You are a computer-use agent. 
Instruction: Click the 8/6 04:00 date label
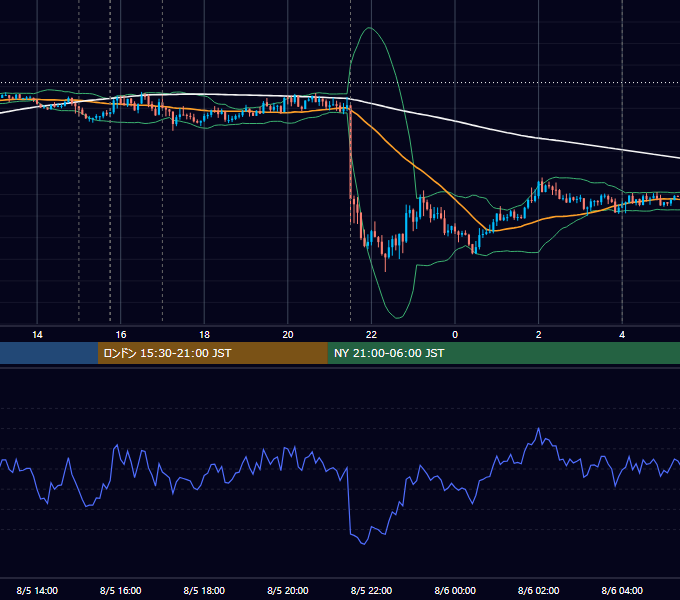(x=622, y=590)
